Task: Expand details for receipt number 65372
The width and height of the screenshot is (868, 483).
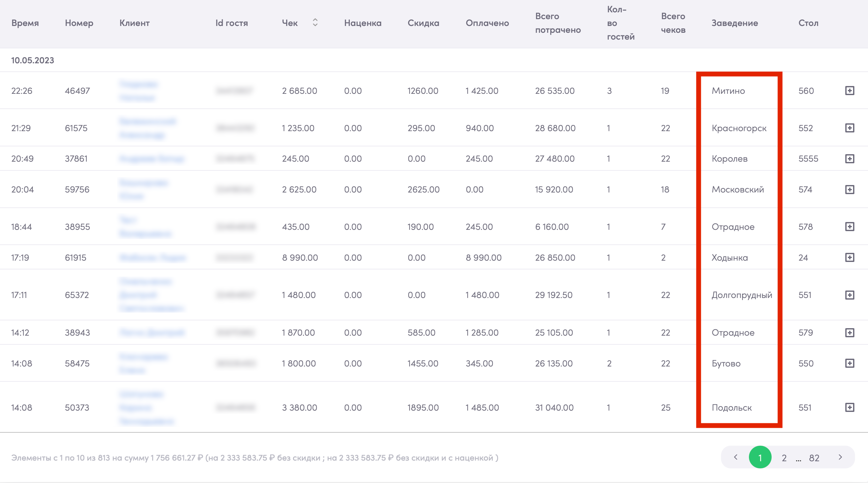Action: (850, 295)
